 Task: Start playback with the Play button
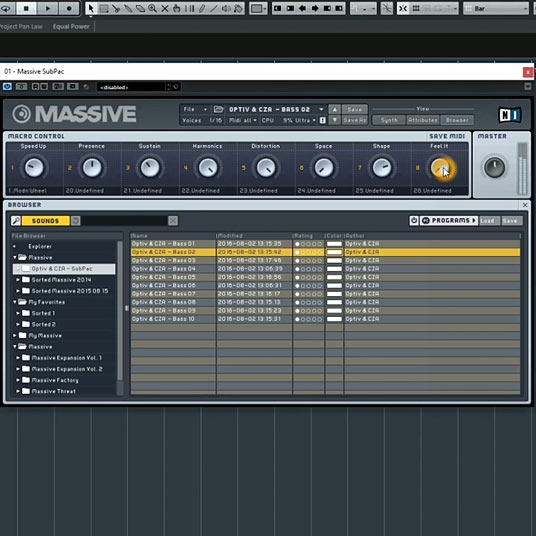click(48, 8)
